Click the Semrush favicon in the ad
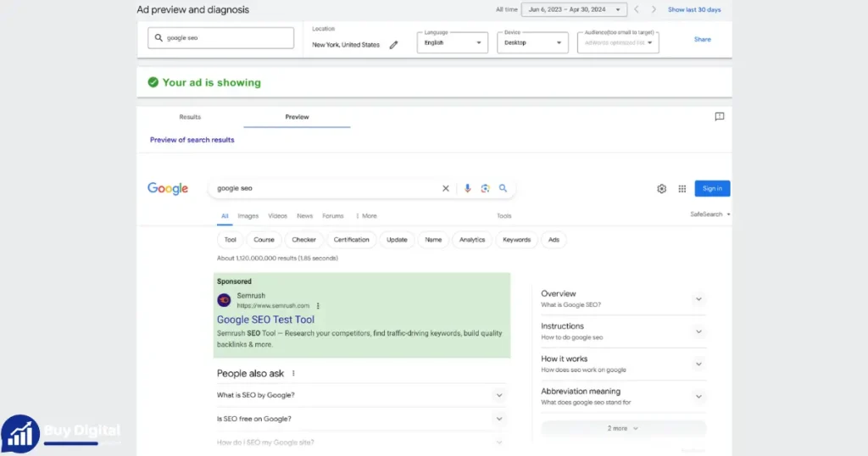 pyautogui.click(x=224, y=300)
